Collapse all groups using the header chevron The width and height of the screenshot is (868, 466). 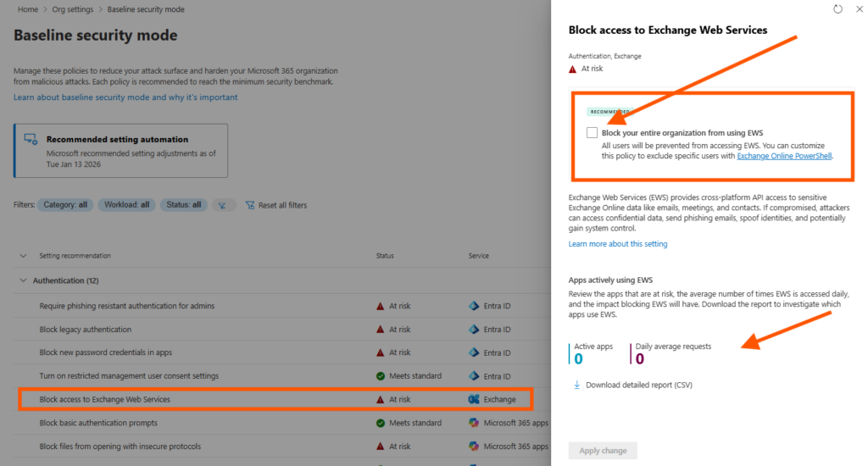click(23, 256)
